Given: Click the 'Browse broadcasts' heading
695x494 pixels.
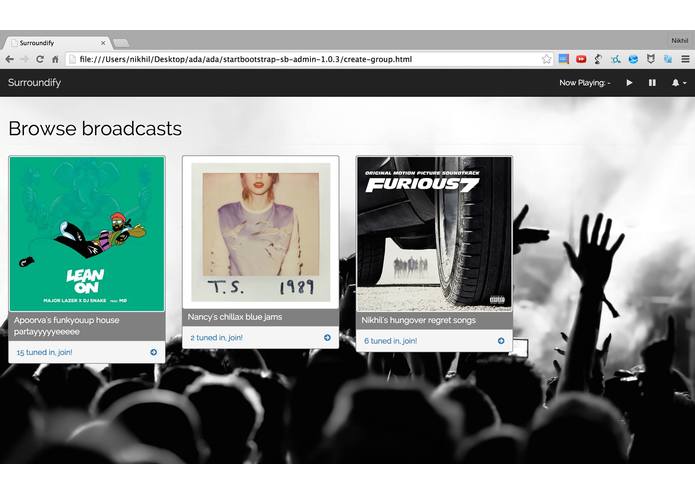Looking at the screenshot, I should [95, 128].
